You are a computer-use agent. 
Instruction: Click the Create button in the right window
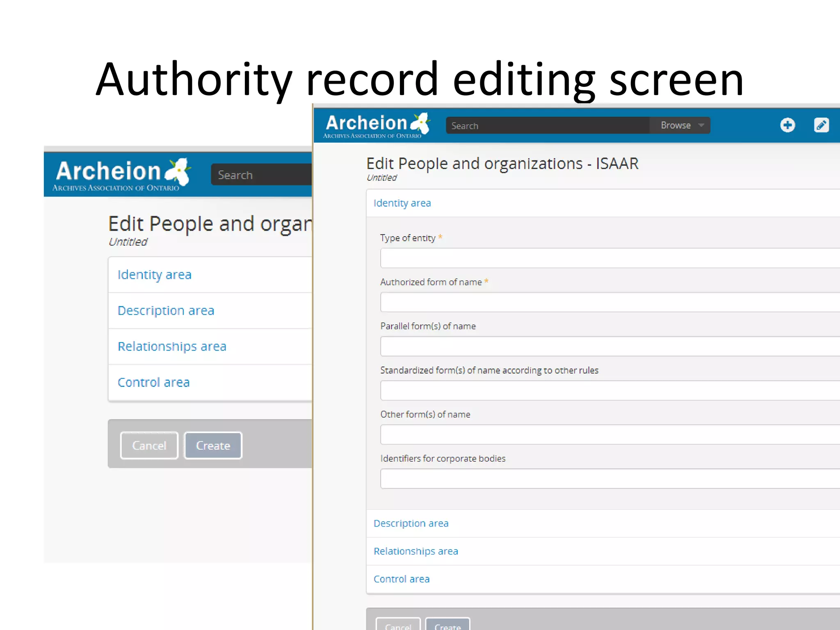[x=447, y=624]
